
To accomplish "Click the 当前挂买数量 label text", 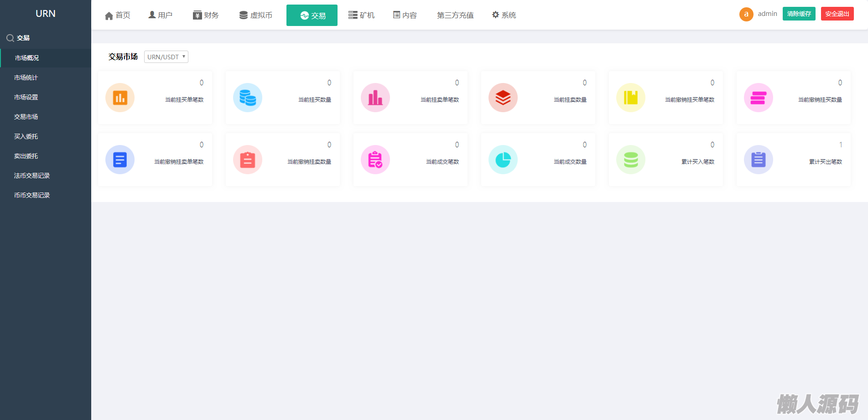I will tap(315, 99).
